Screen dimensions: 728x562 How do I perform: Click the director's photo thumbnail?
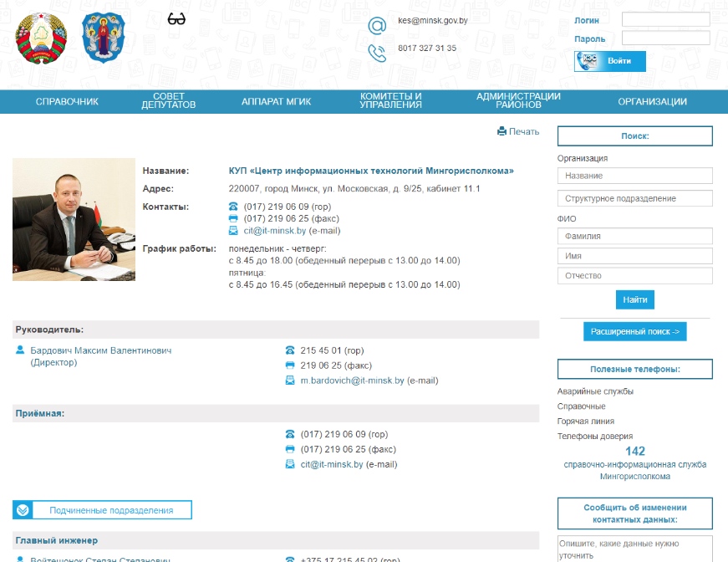tap(74, 219)
